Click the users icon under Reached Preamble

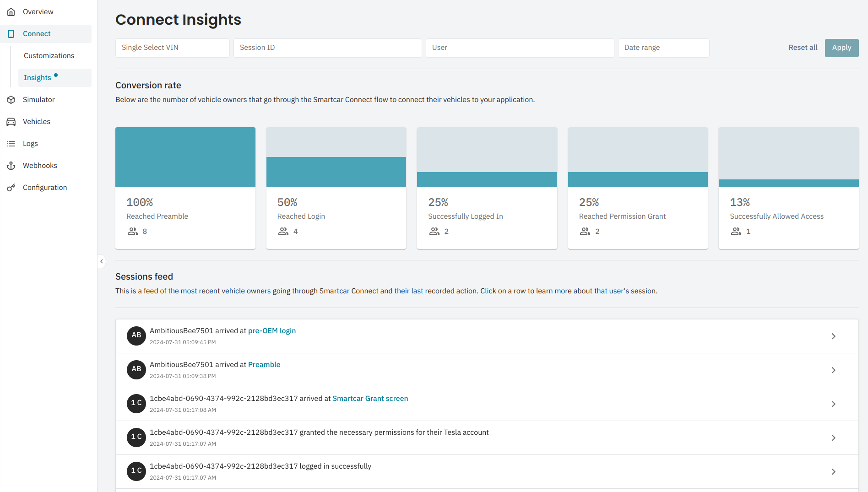pyautogui.click(x=133, y=231)
